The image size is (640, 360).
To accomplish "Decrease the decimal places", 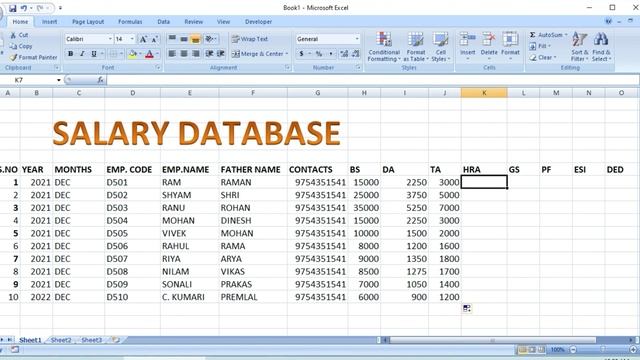I will 356,54.
